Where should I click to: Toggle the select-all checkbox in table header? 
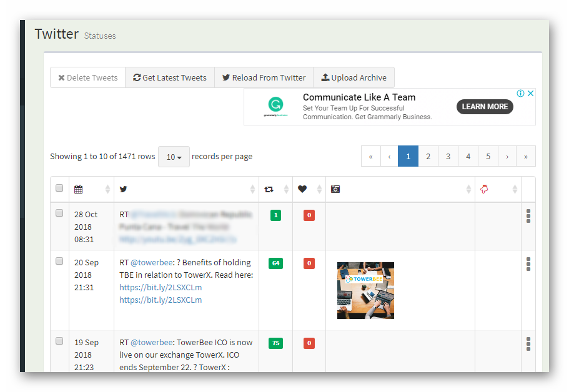(x=59, y=188)
